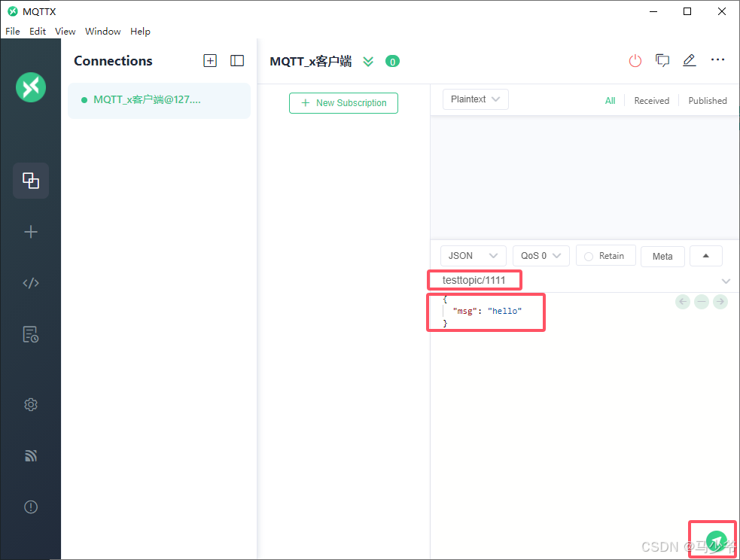The image size is (740, 560).
Task: Edit connection with the pencil icon
Action: [690, 60]
